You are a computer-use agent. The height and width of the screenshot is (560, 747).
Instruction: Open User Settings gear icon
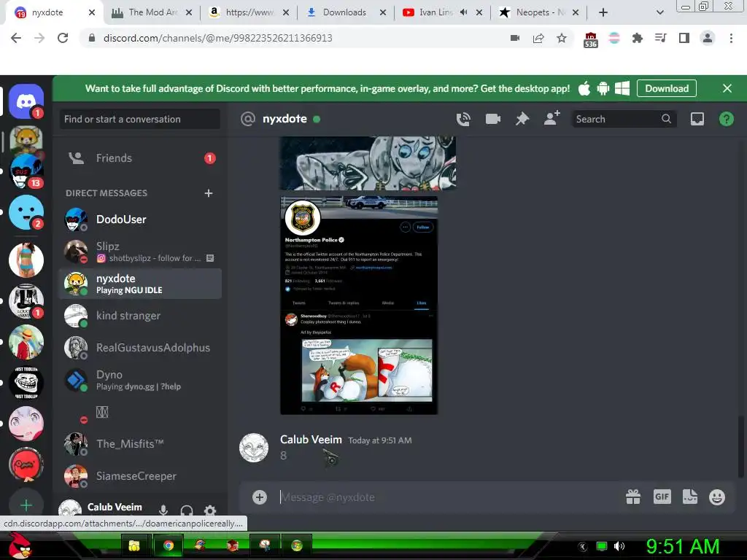[210, 510]
